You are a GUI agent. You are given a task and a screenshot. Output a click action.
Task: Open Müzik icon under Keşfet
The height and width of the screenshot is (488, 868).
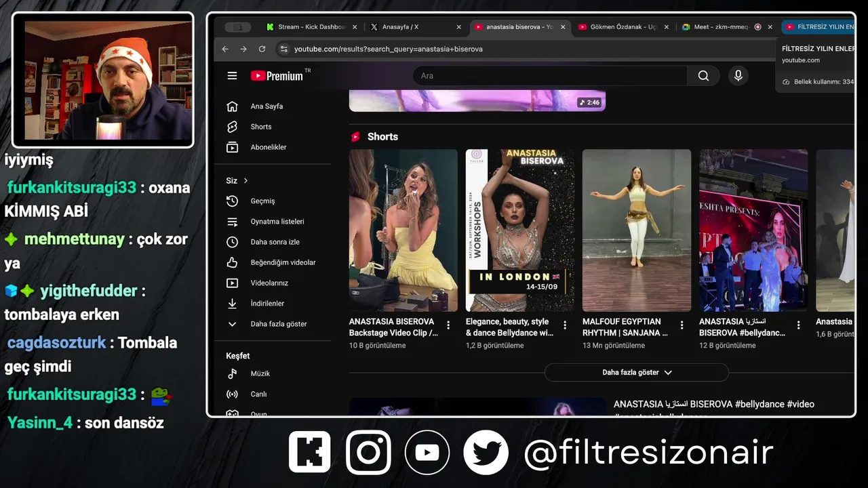coord(232,373)
